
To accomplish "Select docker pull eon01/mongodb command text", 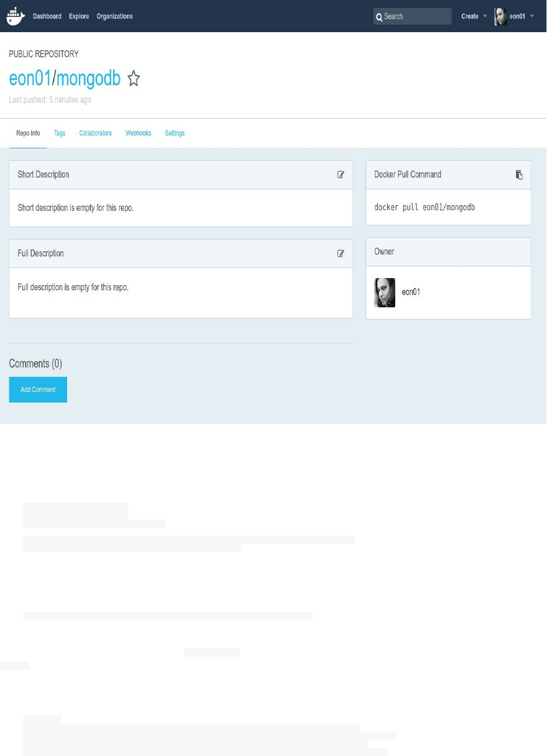I will click(424, 207).
